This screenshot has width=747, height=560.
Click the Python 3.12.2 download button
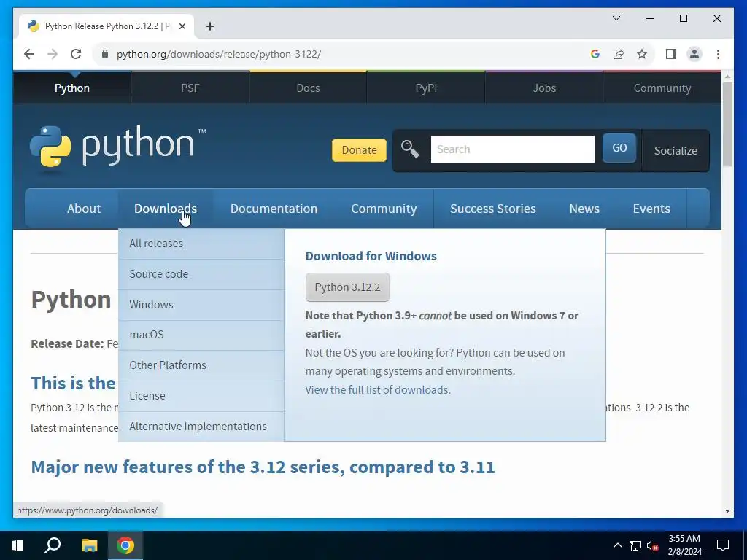(347, 287)
